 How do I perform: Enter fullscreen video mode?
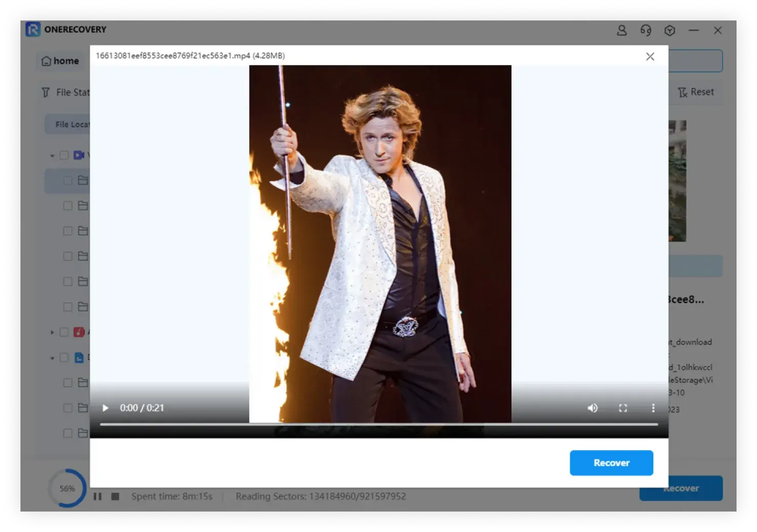point(622,408)
